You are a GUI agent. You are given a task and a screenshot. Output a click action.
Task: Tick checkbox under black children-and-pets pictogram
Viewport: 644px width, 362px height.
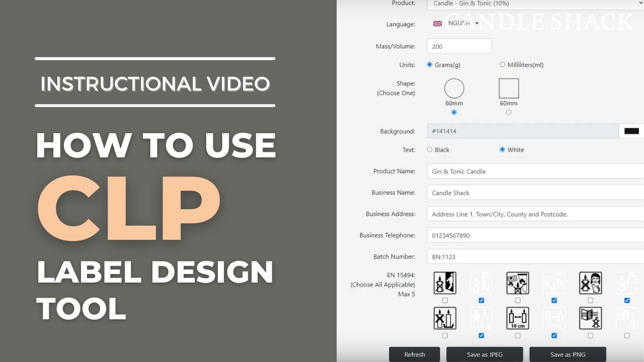click(590, 301)
